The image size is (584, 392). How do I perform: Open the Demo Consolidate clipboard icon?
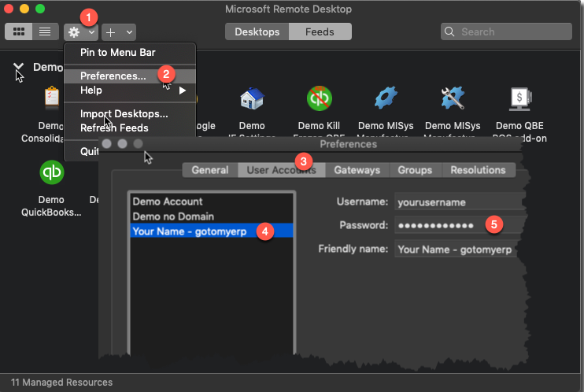point(52,98)
